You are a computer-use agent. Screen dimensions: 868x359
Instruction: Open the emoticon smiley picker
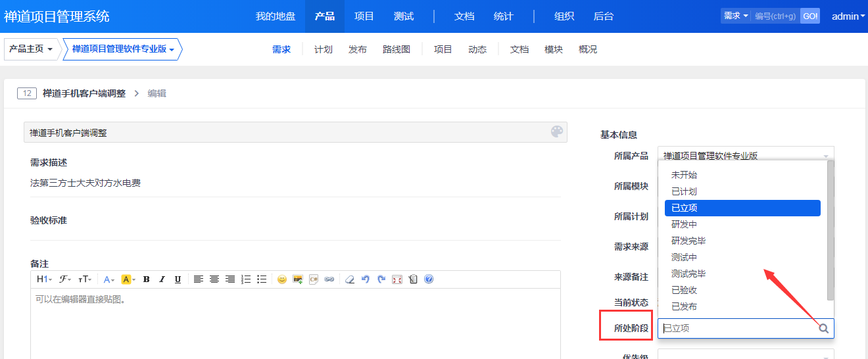pyautogui.click(x=282, y=279)
